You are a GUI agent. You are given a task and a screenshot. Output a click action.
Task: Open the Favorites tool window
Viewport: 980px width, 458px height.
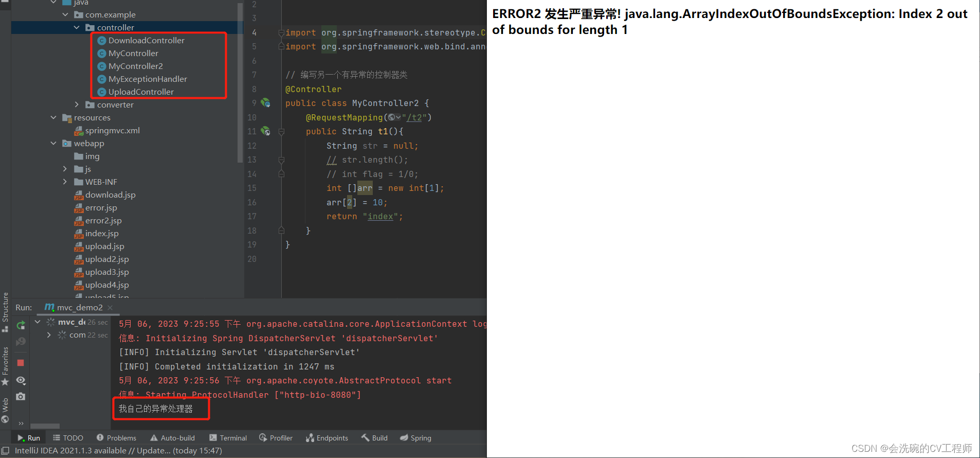coord(5,366)
